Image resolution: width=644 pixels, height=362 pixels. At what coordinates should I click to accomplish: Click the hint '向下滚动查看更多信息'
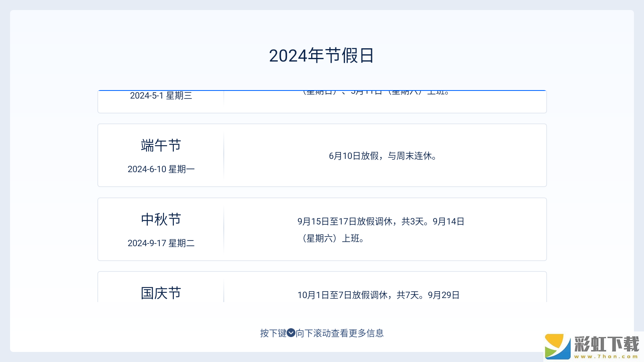point(340,333)
